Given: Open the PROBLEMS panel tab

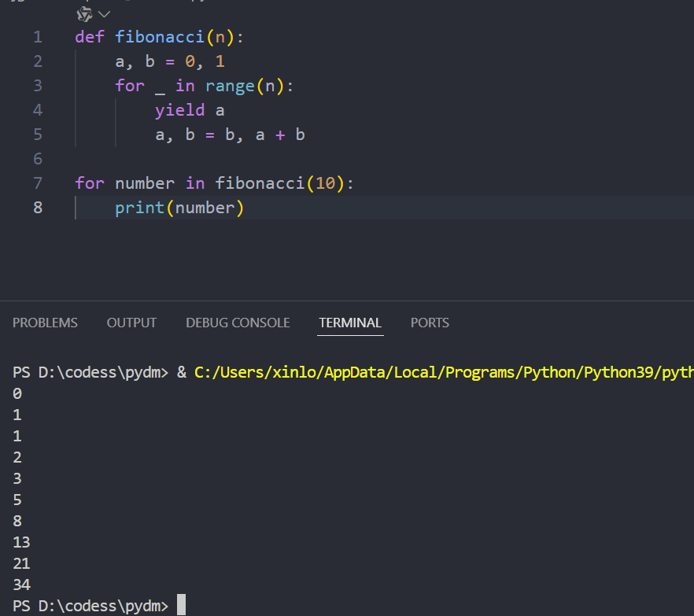Looking at the screenshot, I should pyautogui.click(x=45, y=323).
